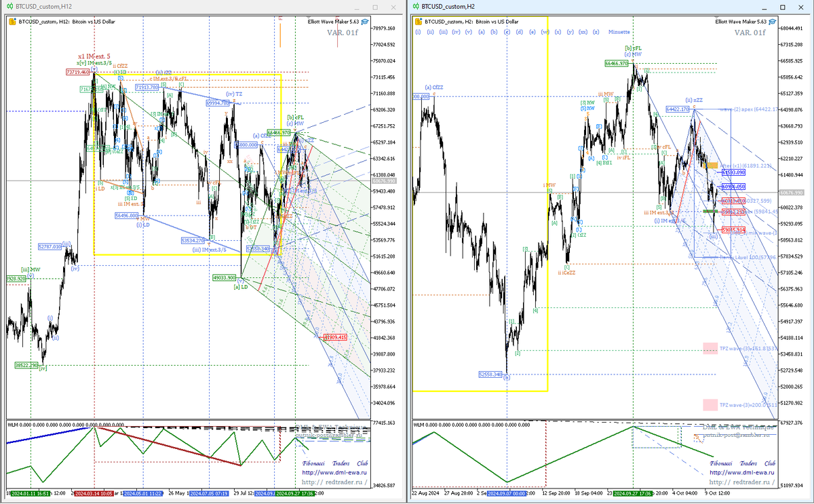This screenshot has width=814, height=504.
Task: Click VAR. 01f label in H2 chart
Action: (749, 32)
